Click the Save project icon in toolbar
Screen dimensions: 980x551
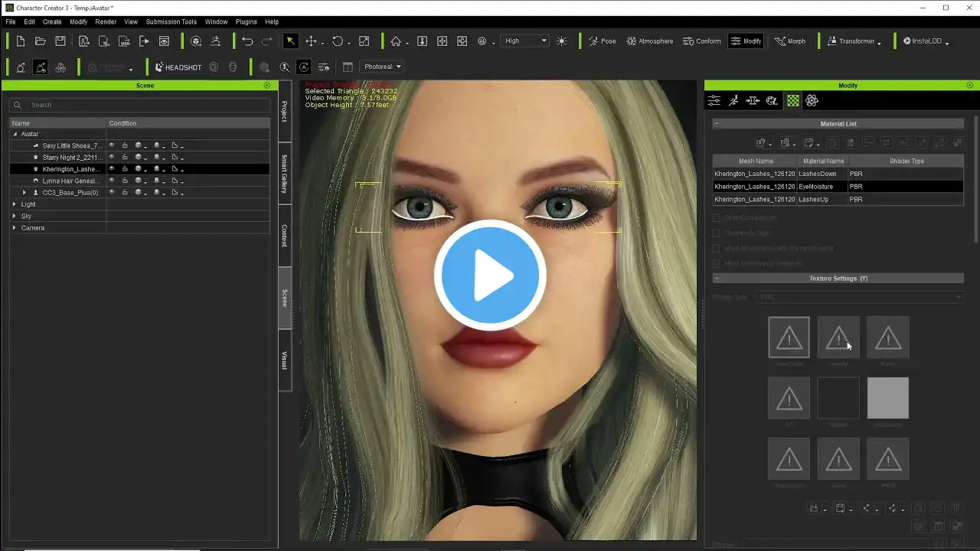coord(60,41)
